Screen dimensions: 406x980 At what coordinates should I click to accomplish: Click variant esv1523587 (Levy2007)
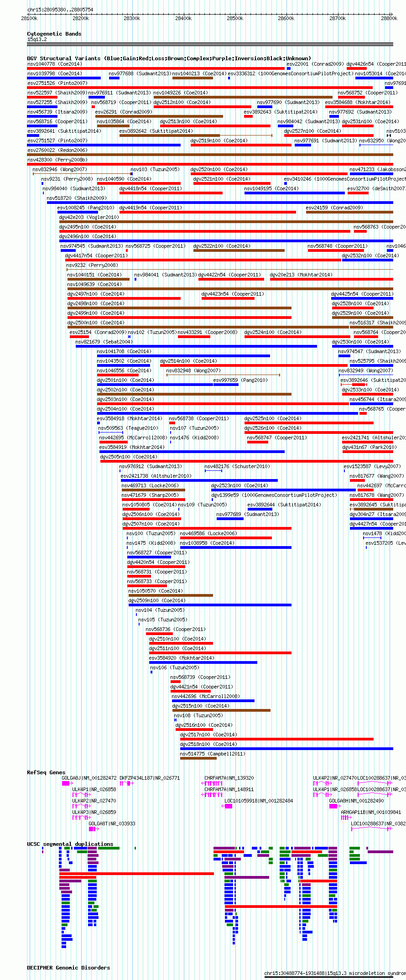(x=344, y=471)
